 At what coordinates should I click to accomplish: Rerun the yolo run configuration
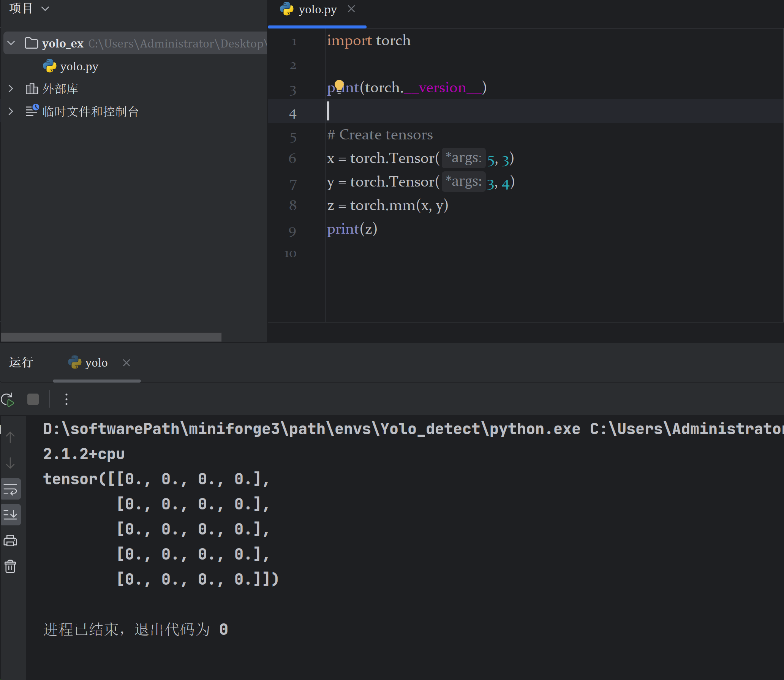(8, 399)
